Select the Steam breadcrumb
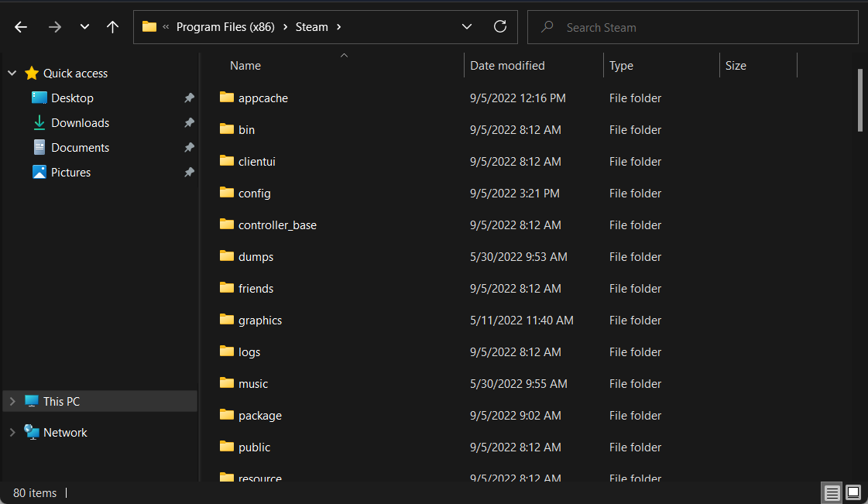The height and width of the screenshot is (504, 868). (312, 27)
